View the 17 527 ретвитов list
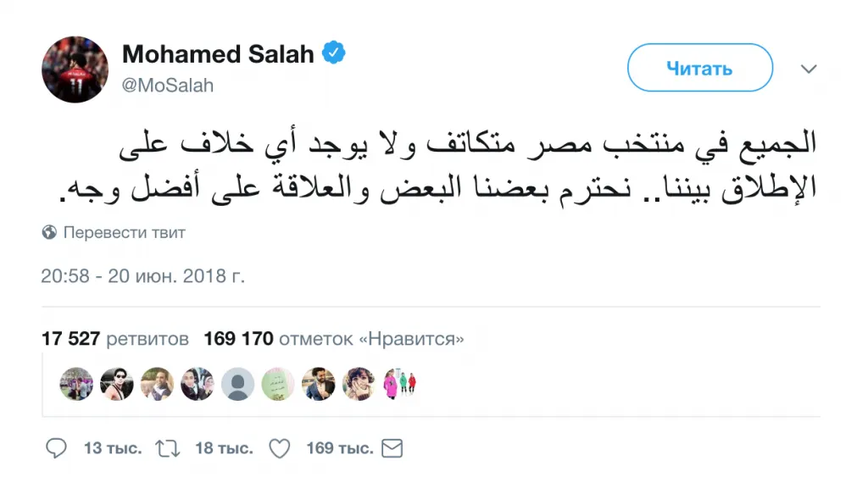Viewport: 868px width, 494px height. (114, 340)
